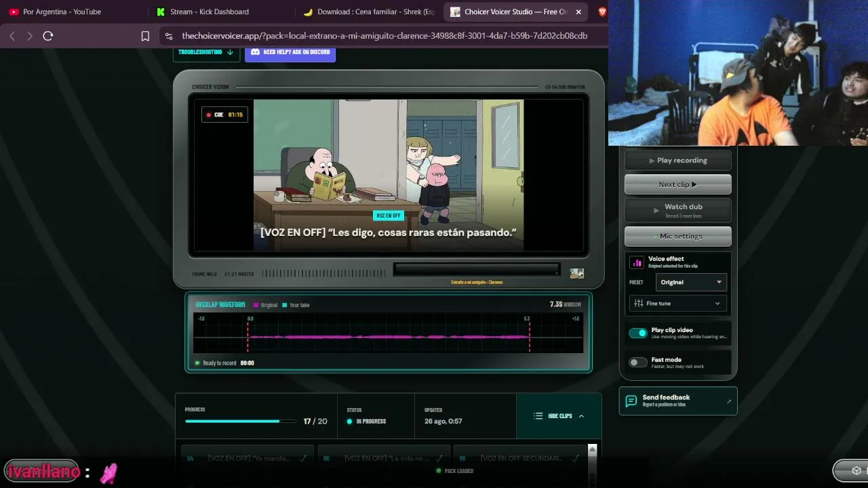Screen dimensions: 868x488
Task: Expand the Troubleshooting section
Action: (206, 52)
